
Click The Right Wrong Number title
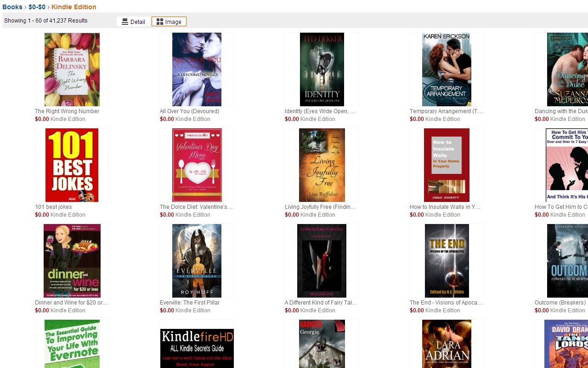[x=67, y=111]
